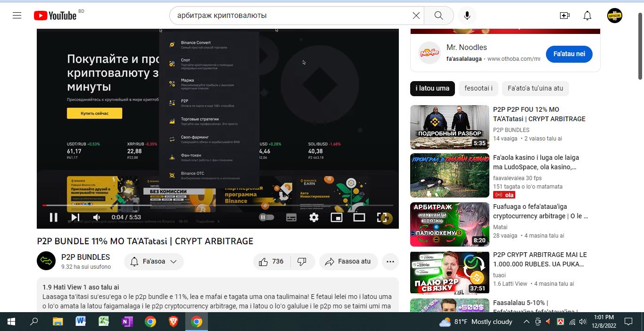Select the 'fesootai i' filter chip
The height and width of the screenshot is (331, 644).
pyautogui.click(x=479, y=89)
